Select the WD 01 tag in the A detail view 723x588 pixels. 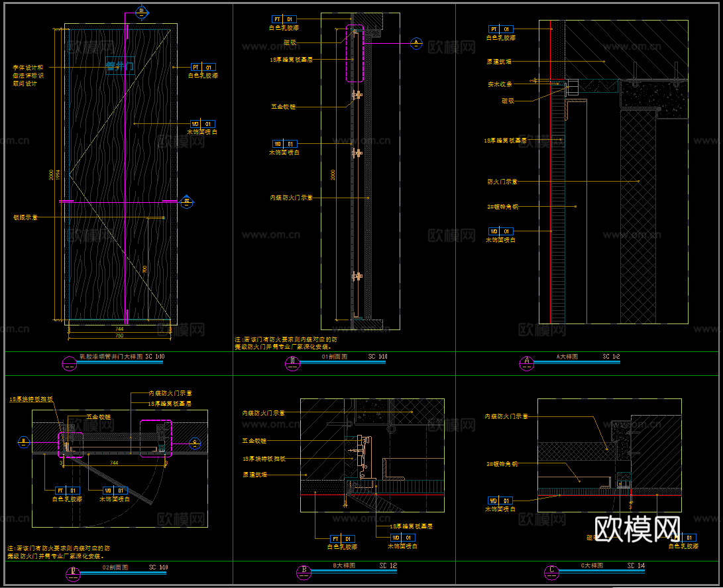501,231
